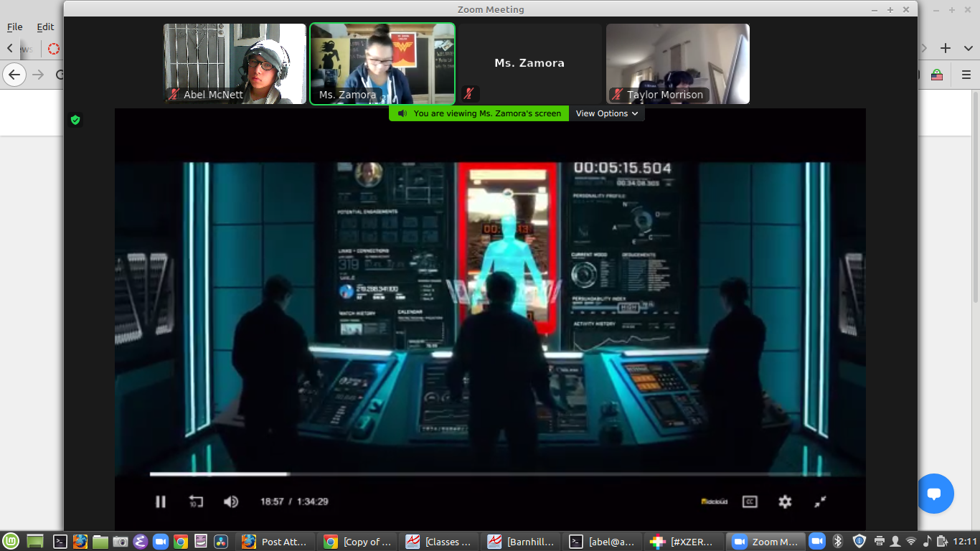Click the Zoom M... taskbar window button
The width and height of the screenshot is (980, 551).
pos(767,542)
